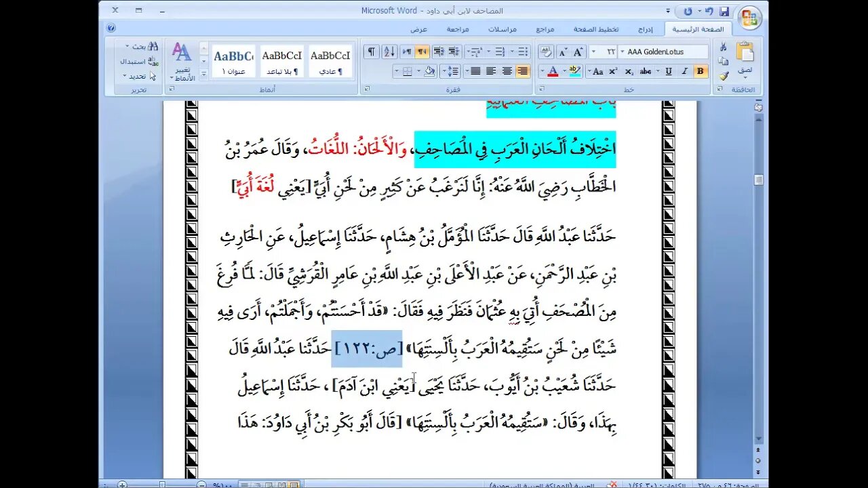
Task: Open the Review tab (مراجعة)
Action: [x=458, y=29]
